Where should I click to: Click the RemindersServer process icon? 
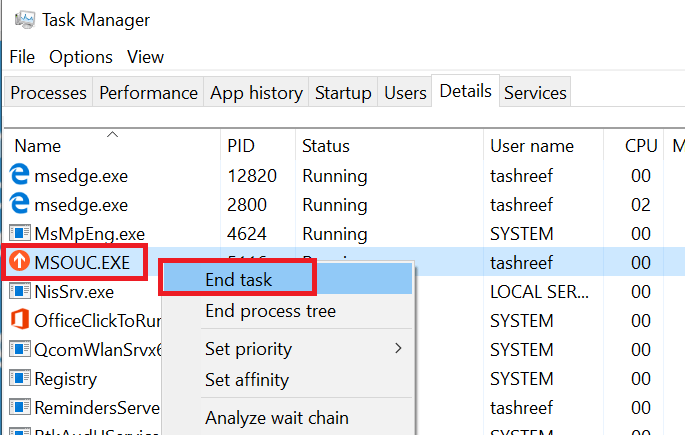coord(20,407)
